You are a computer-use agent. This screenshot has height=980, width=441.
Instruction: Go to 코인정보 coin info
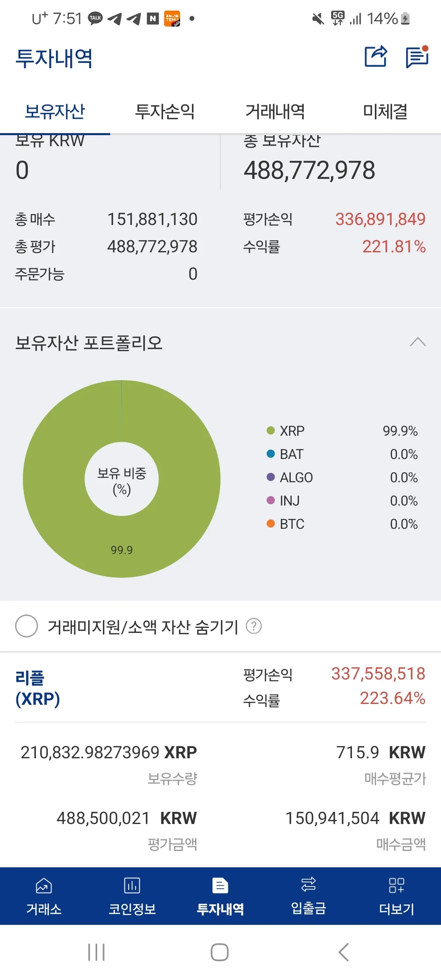point(132,896)
